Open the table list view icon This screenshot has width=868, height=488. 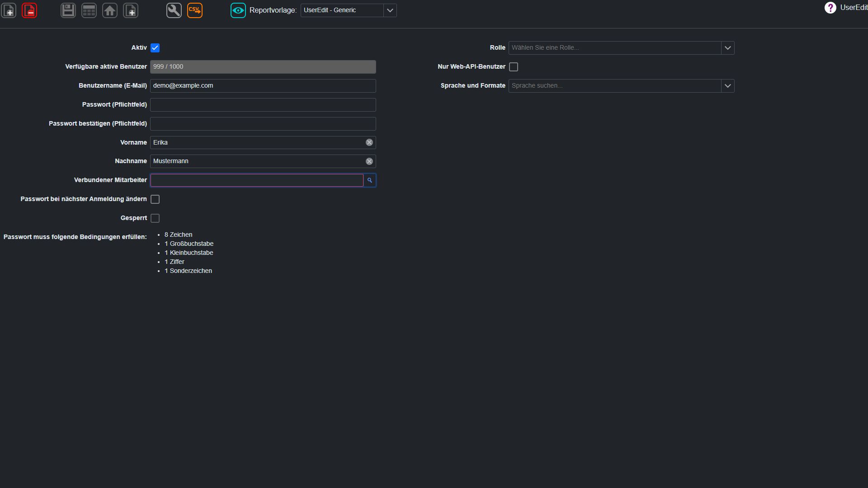pos(89,10)
